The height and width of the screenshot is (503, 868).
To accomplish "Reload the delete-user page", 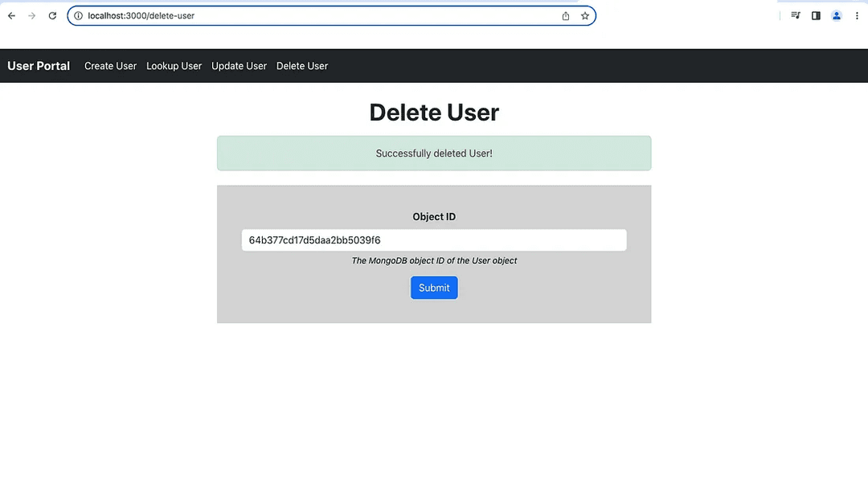I will pos(52,16).
